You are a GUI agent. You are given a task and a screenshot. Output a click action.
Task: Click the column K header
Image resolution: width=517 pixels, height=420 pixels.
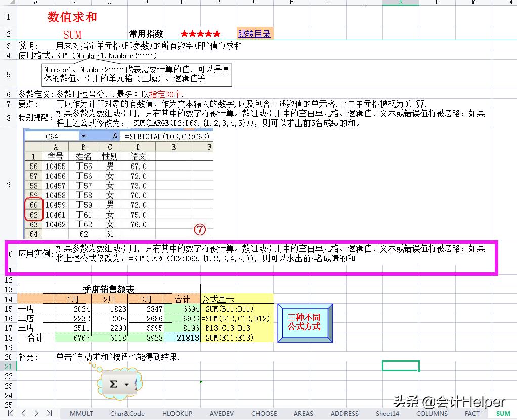coord(400,3)
